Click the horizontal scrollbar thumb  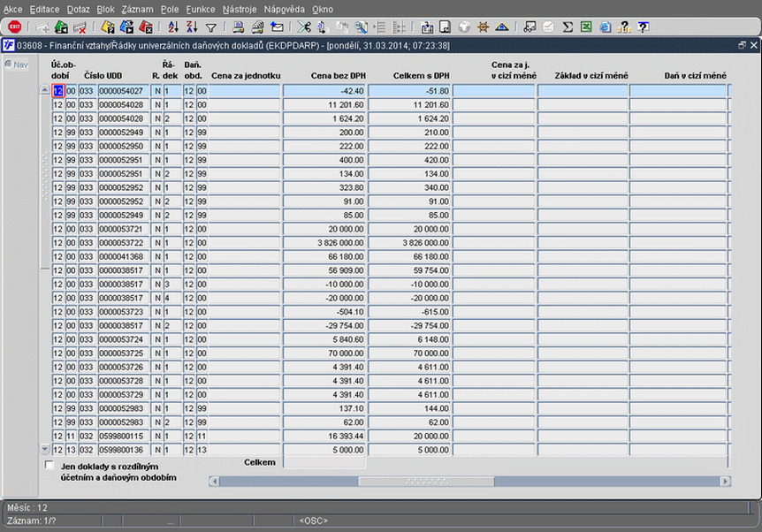426,481
